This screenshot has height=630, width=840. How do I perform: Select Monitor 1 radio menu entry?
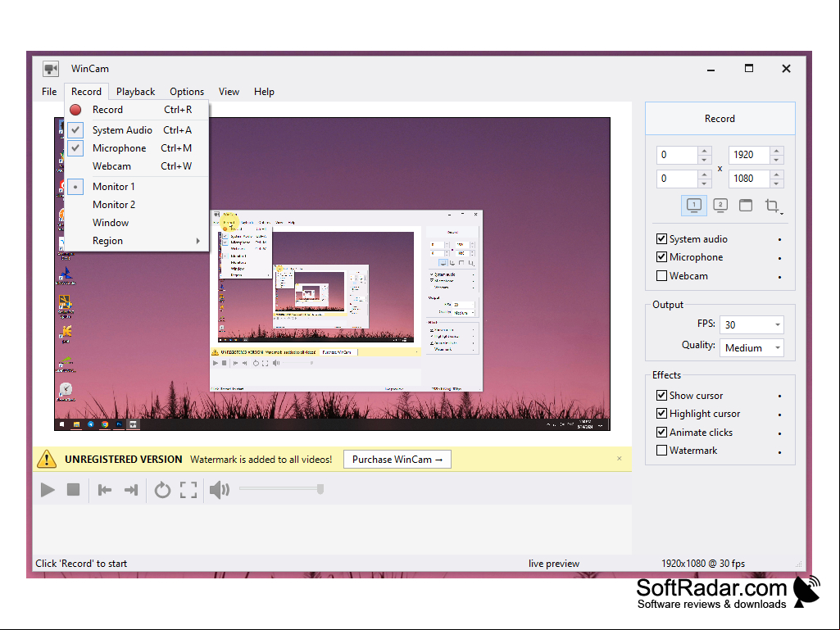pyautogui.click(x=137, y=187)
